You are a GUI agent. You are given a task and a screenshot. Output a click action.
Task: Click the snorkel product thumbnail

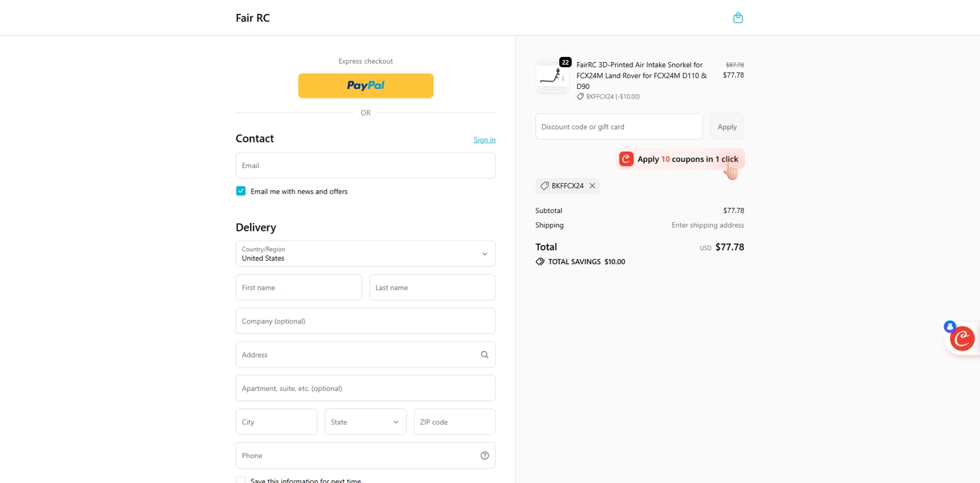tap(553, 76)
